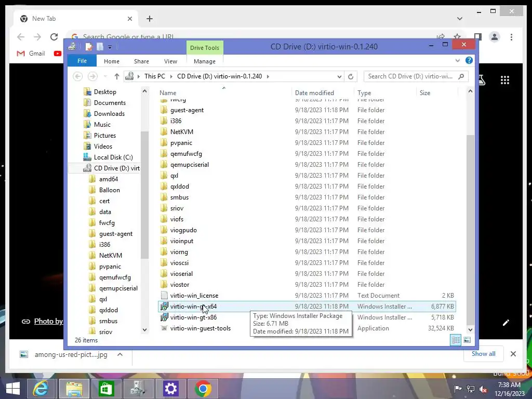Open the Manage drive tools tab
Viewport: 532px width, 399px height.
point(205,61)
